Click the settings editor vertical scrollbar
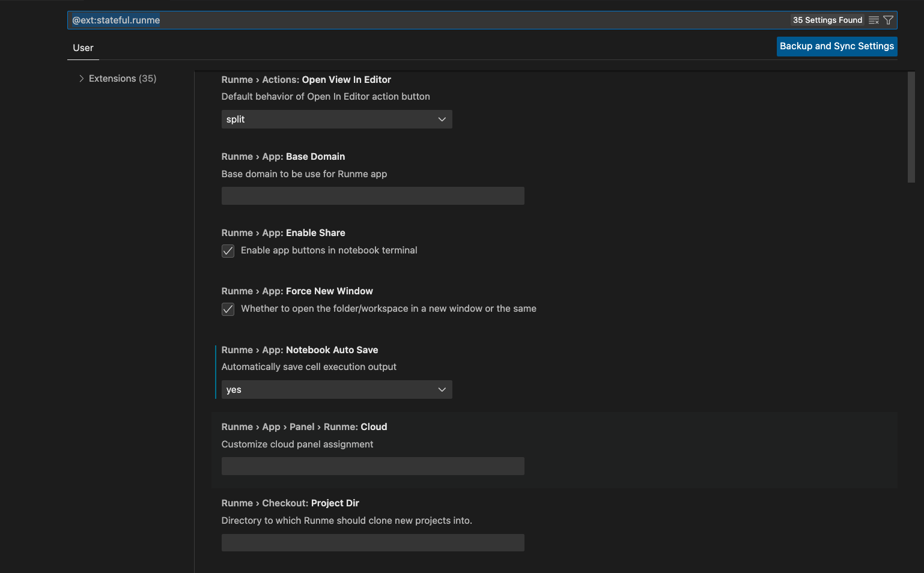The width and height of the screenshot is (924, 573). click(911, 127)
